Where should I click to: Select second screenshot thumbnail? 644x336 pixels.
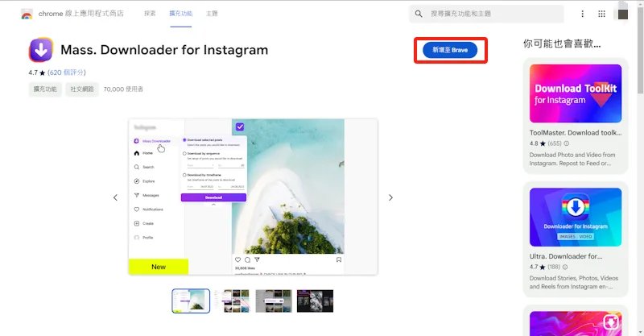tap(233, 301)
